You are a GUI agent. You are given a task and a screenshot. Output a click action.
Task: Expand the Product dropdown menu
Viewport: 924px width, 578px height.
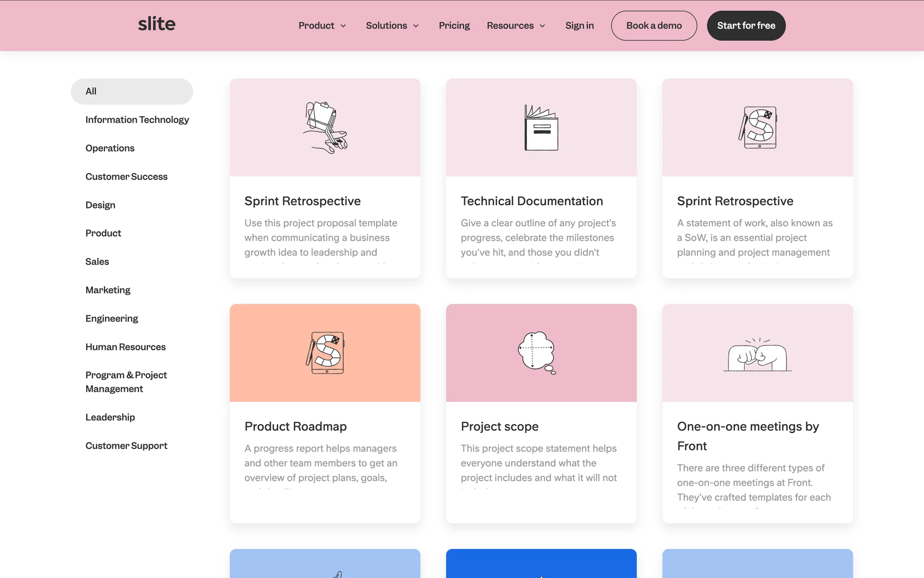pyautogui.click(x=322, y=26)
